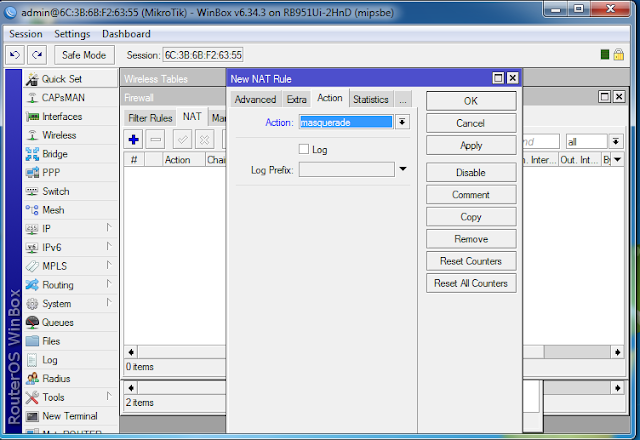Switch to Filter Rules tab in Firewall

coord(150,118)
